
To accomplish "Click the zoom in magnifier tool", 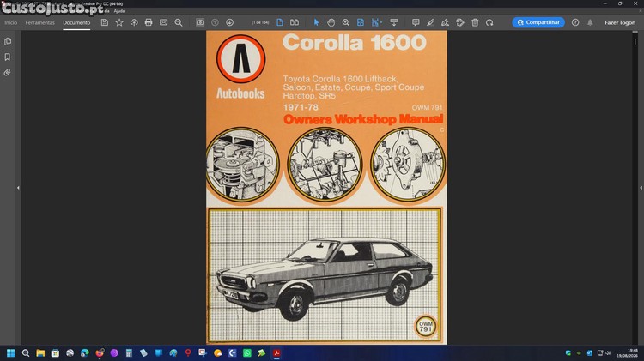I will click(x=346, y=22).
